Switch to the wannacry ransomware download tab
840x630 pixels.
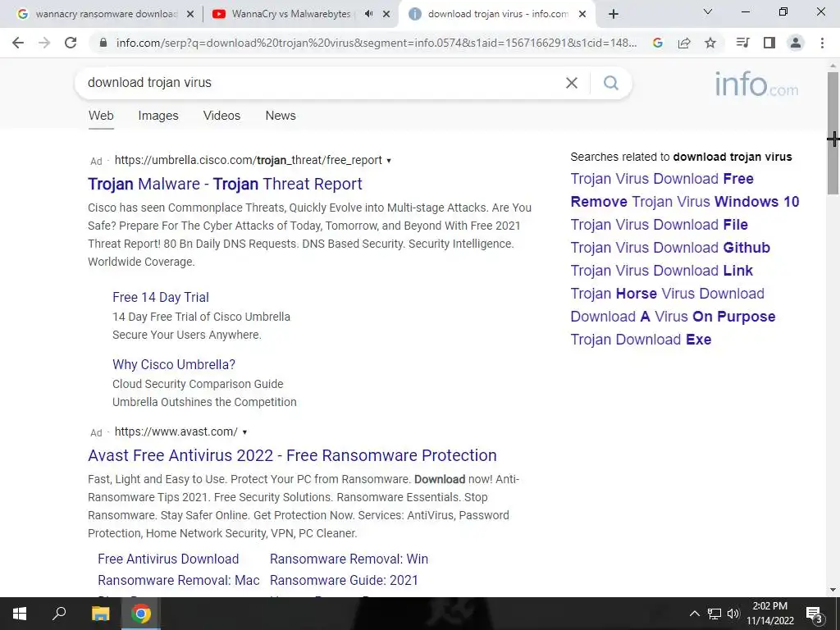(106, 14)
